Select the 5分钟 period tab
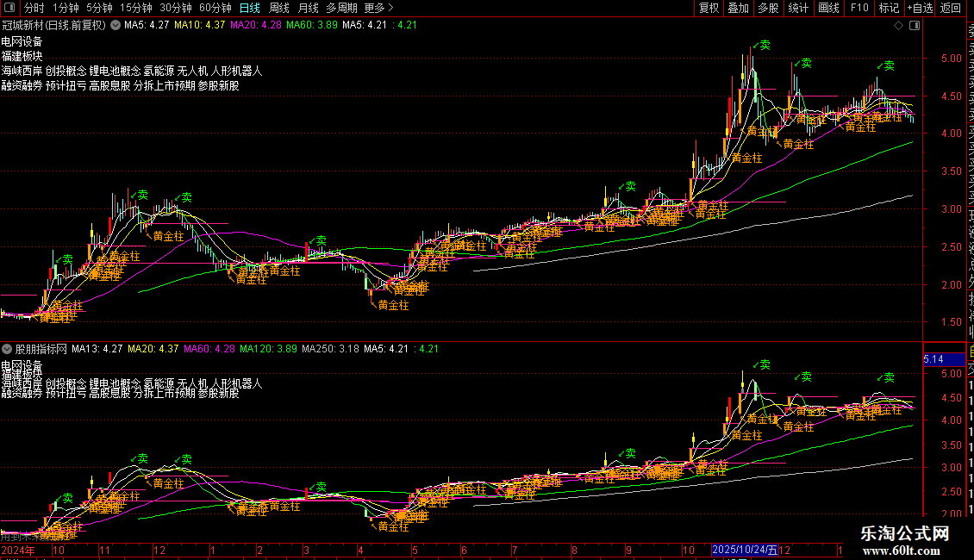Viewport: 974px width, 560px height. coord(99,8)
